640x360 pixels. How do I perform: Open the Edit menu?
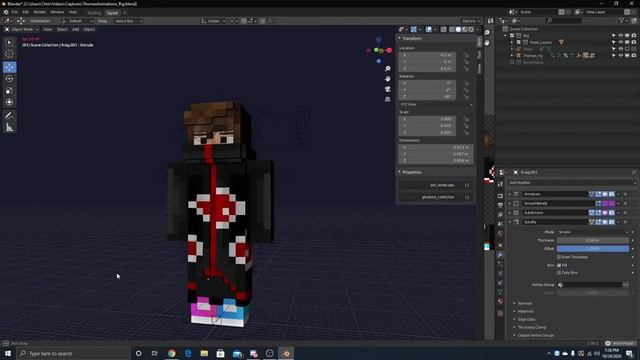[26, 12]
